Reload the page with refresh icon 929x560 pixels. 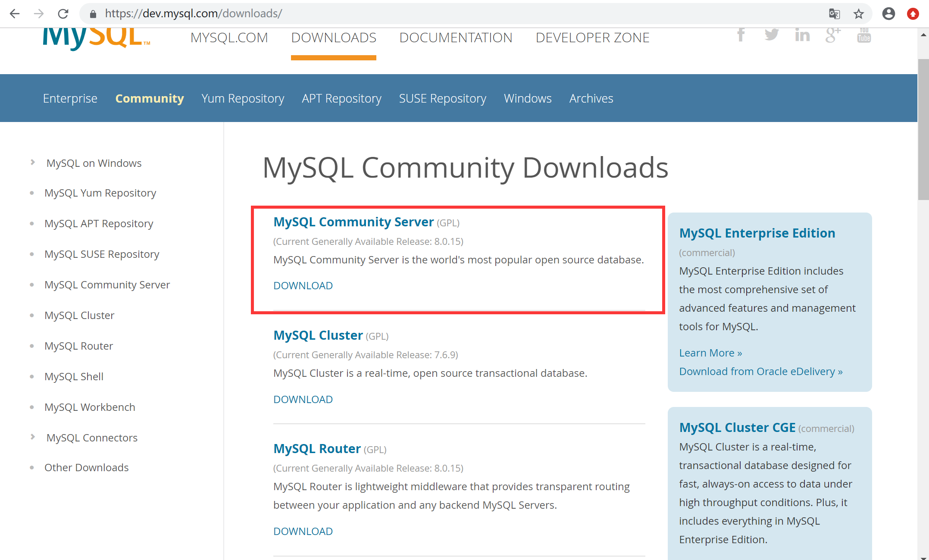pyautogui.click(x=63, y=14)
